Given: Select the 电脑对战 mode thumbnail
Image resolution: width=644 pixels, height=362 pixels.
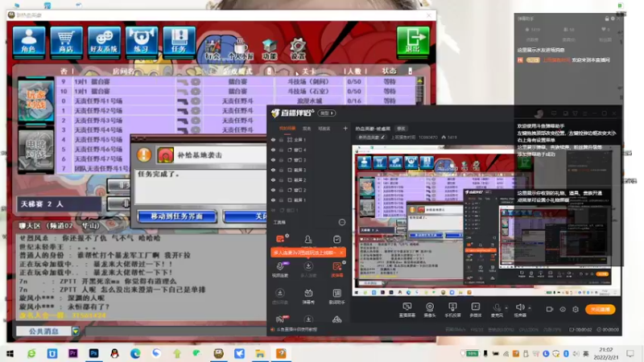Looking at the screenshot, I should pos(35,150).
